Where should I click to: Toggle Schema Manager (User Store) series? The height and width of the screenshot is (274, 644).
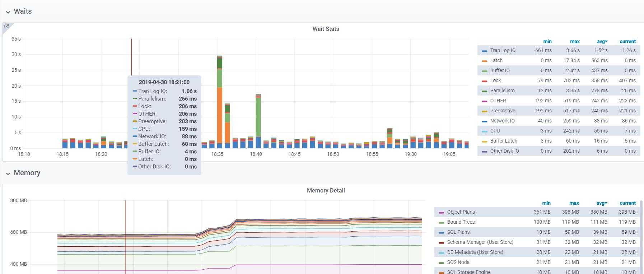(480, 242)
